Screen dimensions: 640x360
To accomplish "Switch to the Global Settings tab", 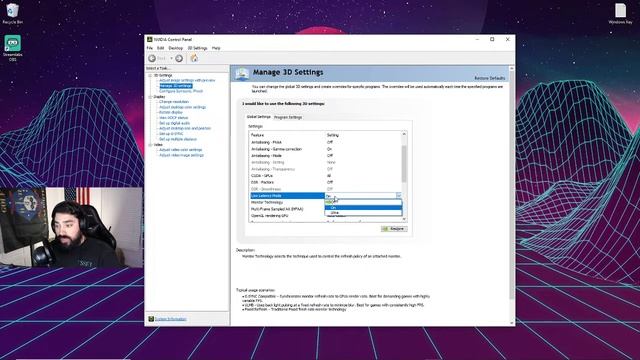I will (x=259, y=117).
